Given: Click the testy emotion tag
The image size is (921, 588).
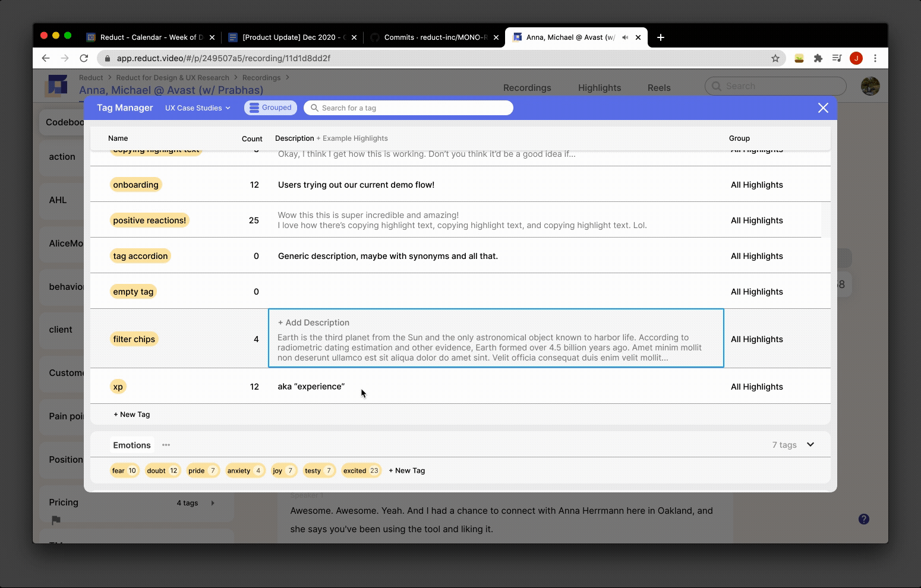Looking at the screenshot, I should pyautogui.click(x=319, y=470).
